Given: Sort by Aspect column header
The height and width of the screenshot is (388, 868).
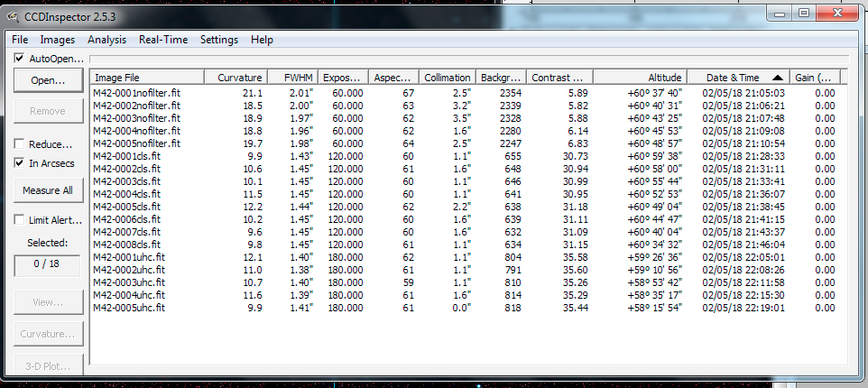Looking at the screenshot, I should point(394,78).
